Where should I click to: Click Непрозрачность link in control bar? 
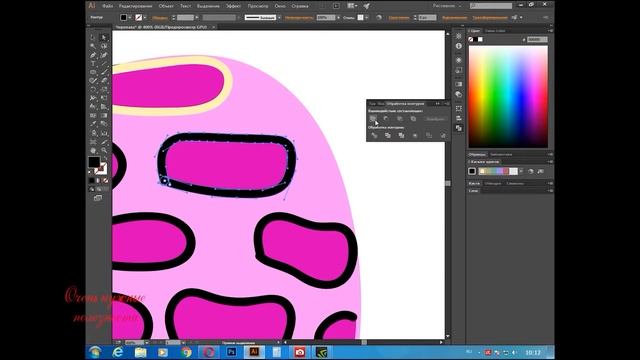299,18
